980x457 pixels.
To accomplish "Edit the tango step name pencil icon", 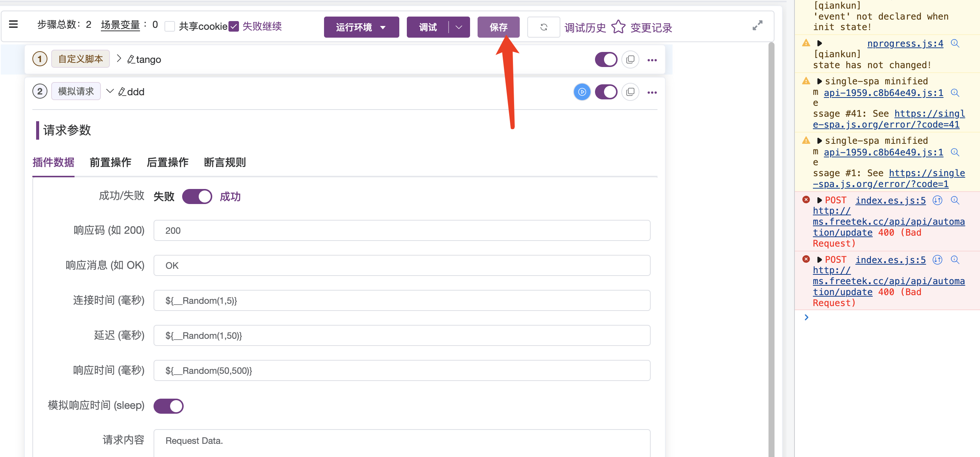I will [131, 59].
